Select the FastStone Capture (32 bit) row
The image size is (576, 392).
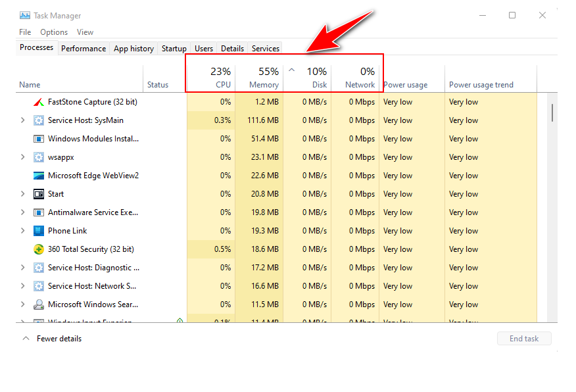click(276, 102)
